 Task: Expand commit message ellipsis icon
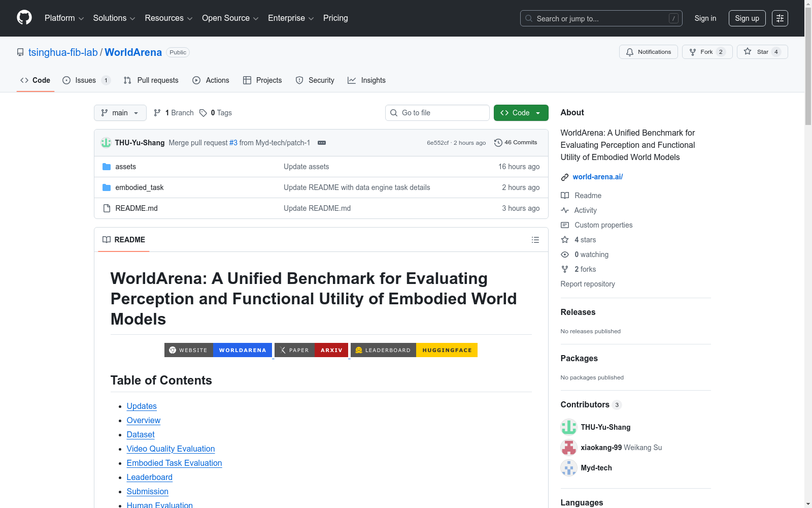coord(322,143)
